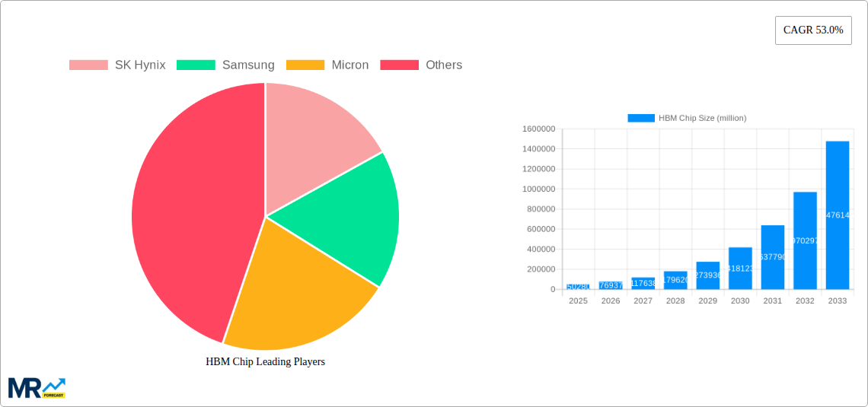Click the HBM Chip Leading Players title
The image size is (868, 407).
(x=265, y=362)
